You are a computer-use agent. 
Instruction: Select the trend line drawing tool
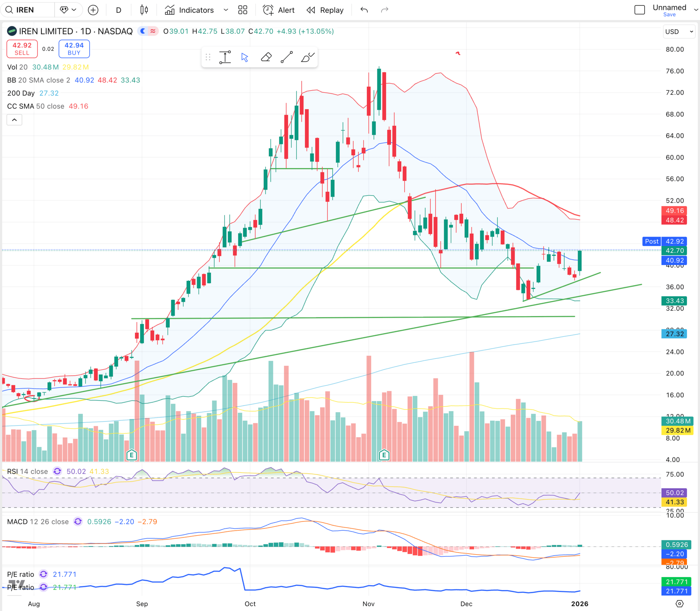(287, 57)
